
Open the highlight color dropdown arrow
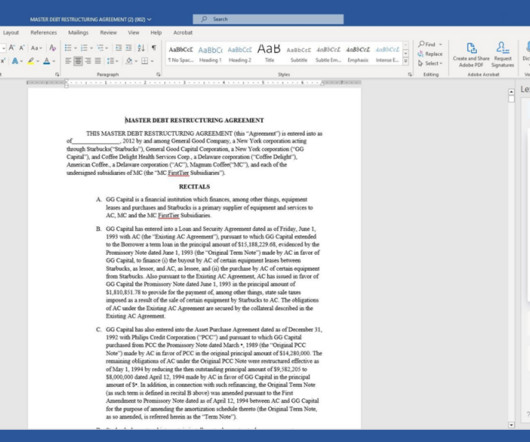(x=38, y=62)
